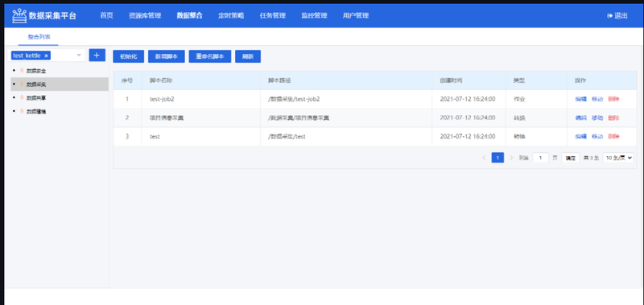Screen dimensions: 644x305
Task: Click the icon beside 数据采集 tree node
Action: tap(22, 84)
